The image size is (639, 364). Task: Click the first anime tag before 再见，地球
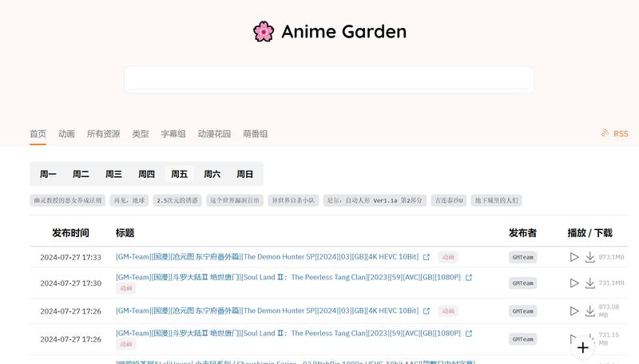68,200
